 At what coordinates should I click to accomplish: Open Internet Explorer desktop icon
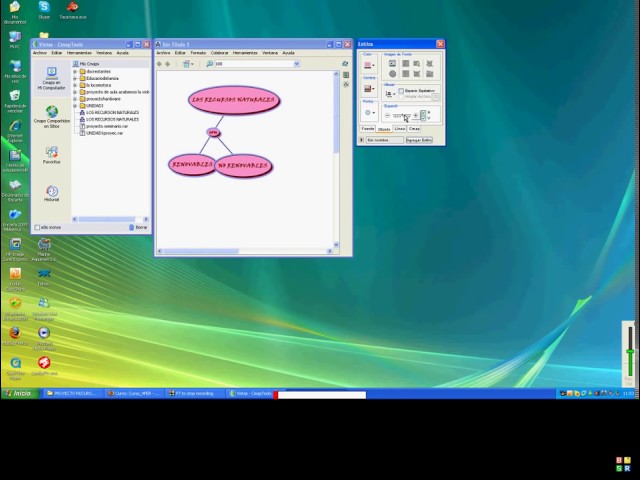click(15, 131)
